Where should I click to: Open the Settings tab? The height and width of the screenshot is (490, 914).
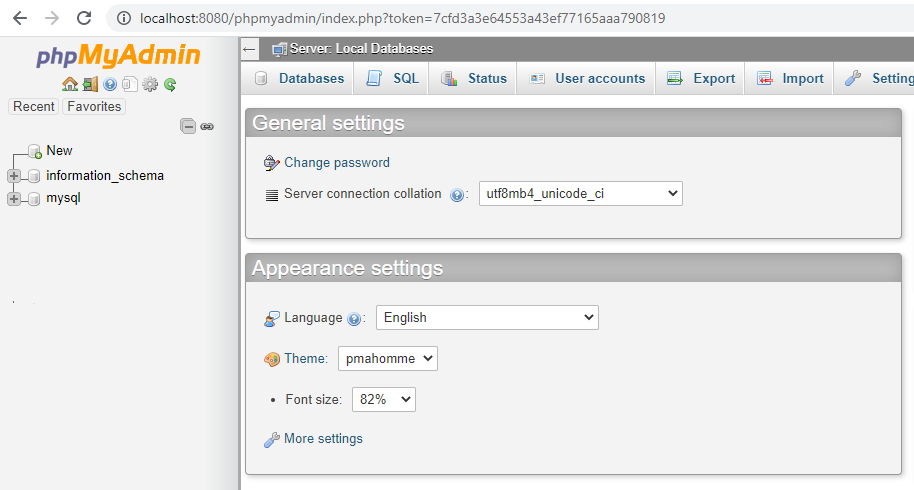876,79
